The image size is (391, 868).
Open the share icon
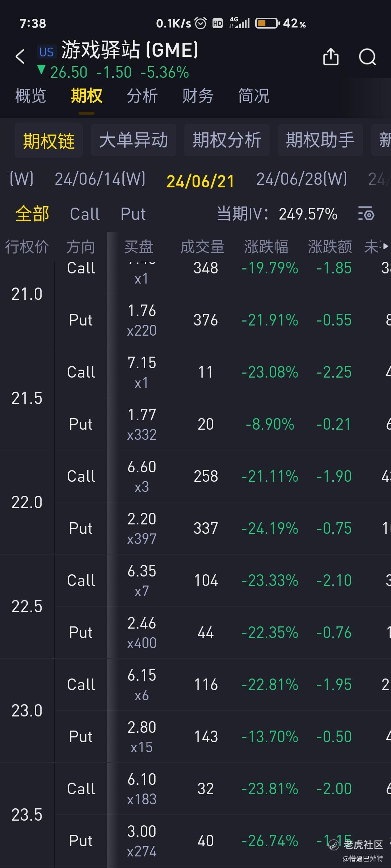tap(331, 56)
